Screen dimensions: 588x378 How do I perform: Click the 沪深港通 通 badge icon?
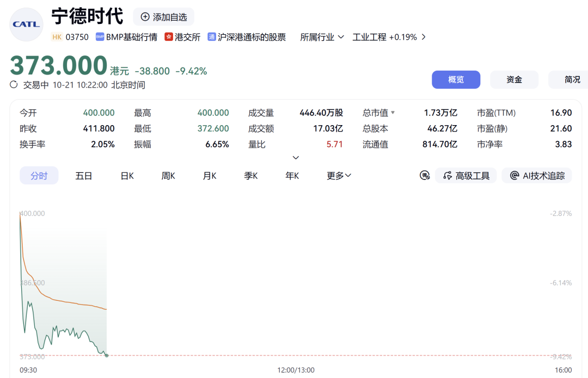click(211, 37)
